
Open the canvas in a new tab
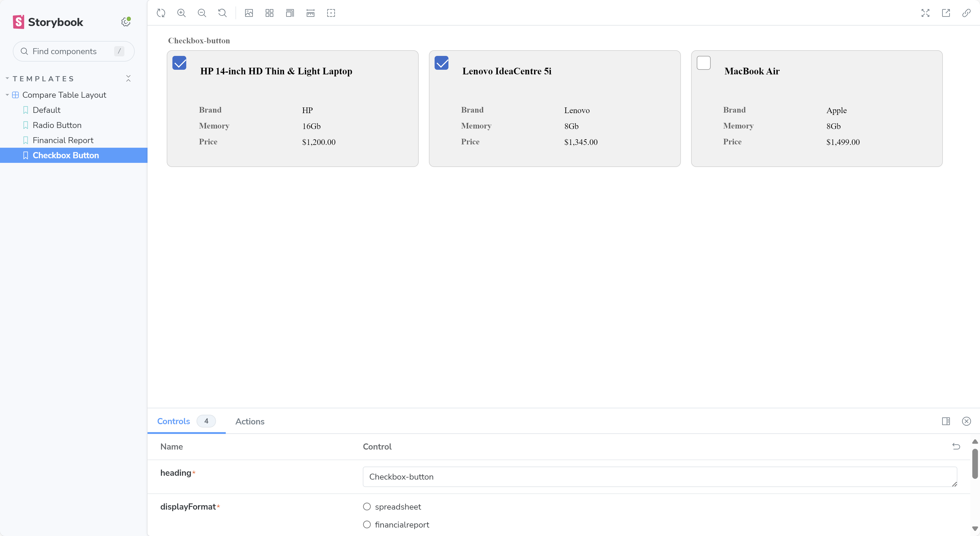pos(946,13)
